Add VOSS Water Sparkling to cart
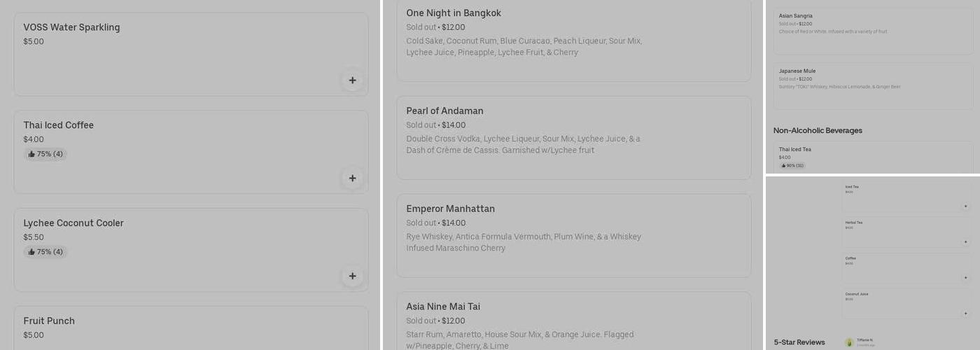980x350 pixels. [x=352, y=80]
